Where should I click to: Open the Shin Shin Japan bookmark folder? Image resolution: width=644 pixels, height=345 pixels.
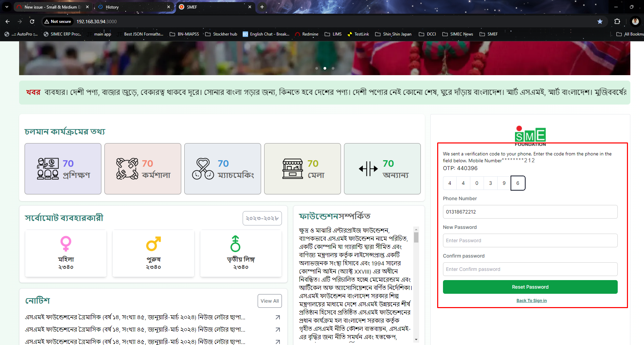pyautogui.click(x=393, y=34)
